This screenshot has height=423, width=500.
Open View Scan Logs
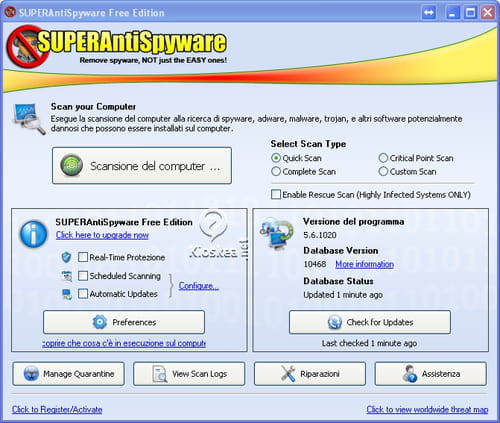coord(189,374)
